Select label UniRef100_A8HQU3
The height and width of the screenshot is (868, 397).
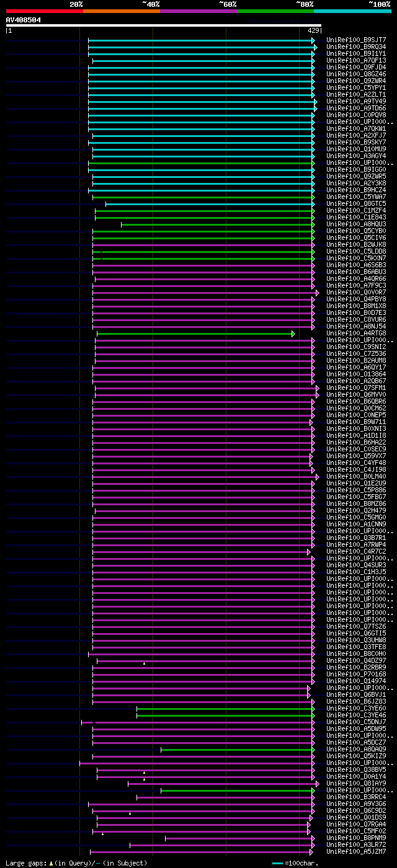pos(356,224)
